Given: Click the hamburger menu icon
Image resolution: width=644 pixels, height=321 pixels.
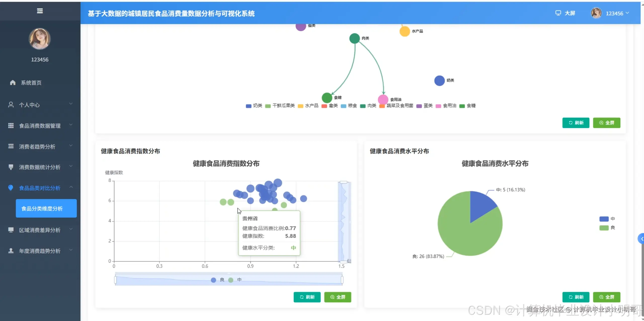Looking at the screenshot, I should [x=40, y=11].
